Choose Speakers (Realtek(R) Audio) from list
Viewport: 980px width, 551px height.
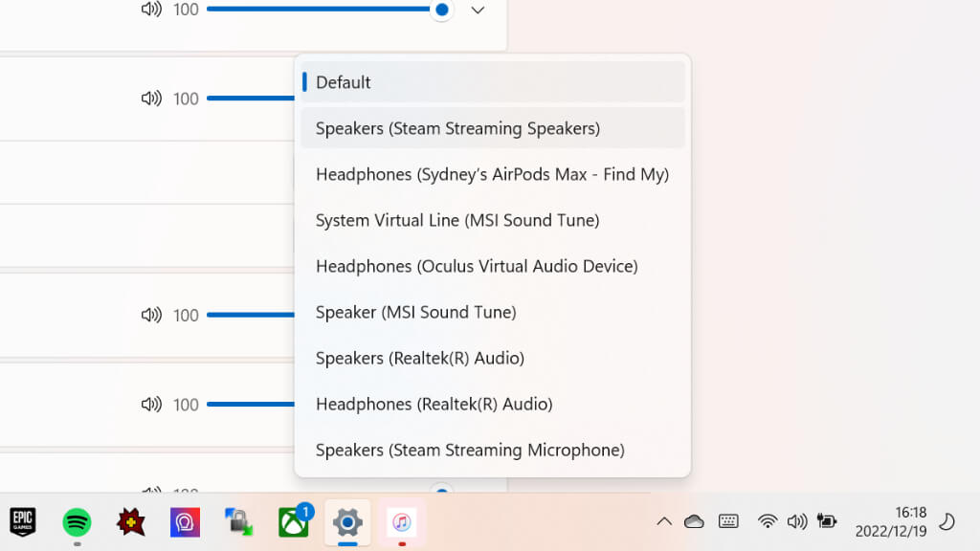click(493, 358)
